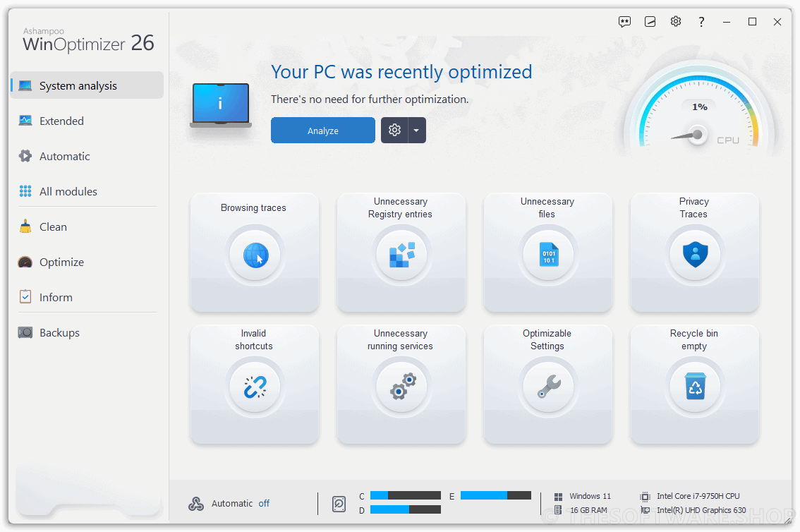Open the feedback chat bubble icon

pos(624,22)
